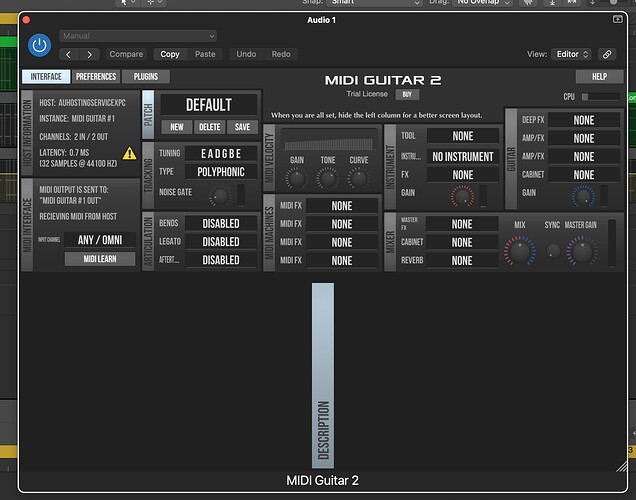Screen dimensions: 636x500
Task: Delete the current patch
Action: (x=209, y=127)
